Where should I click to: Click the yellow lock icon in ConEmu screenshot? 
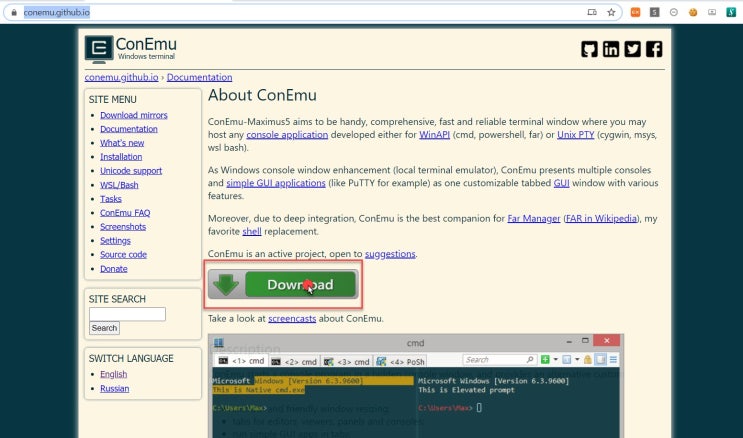588,360
